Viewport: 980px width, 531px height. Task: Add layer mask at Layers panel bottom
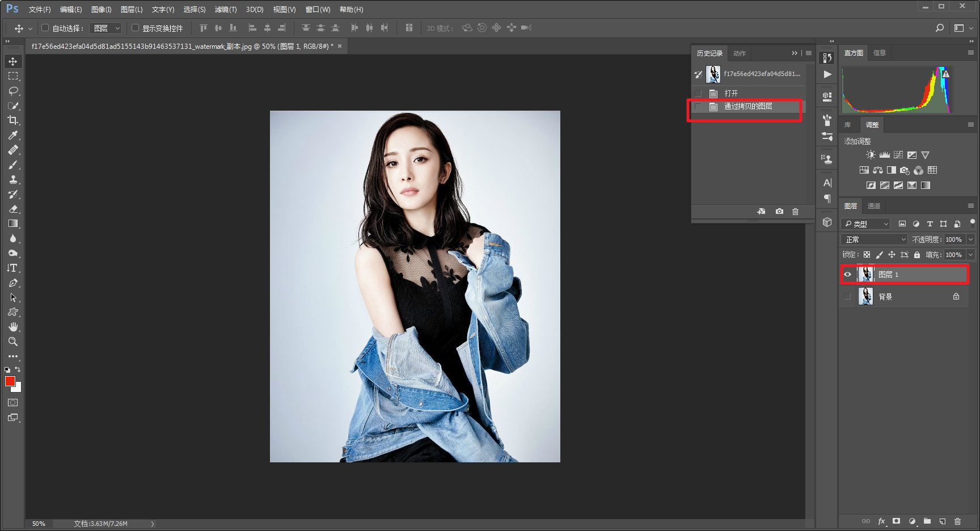click(x=896, y=521)
